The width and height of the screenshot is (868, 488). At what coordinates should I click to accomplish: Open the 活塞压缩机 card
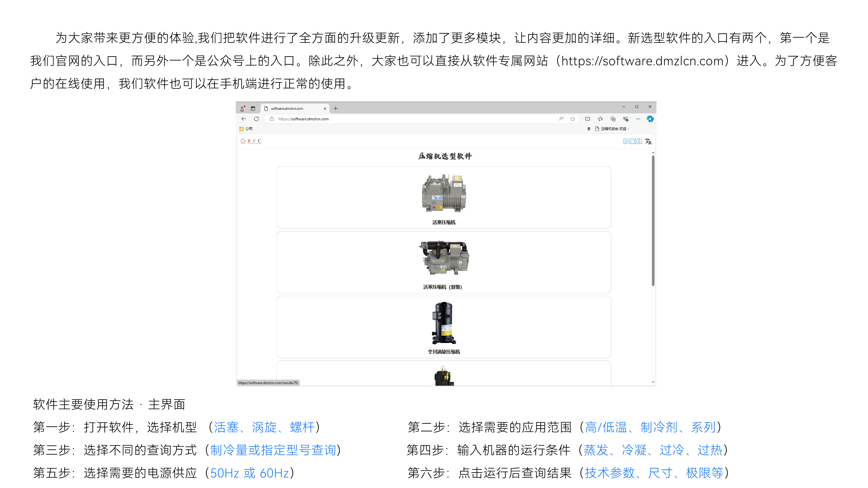tap(444, 198)
